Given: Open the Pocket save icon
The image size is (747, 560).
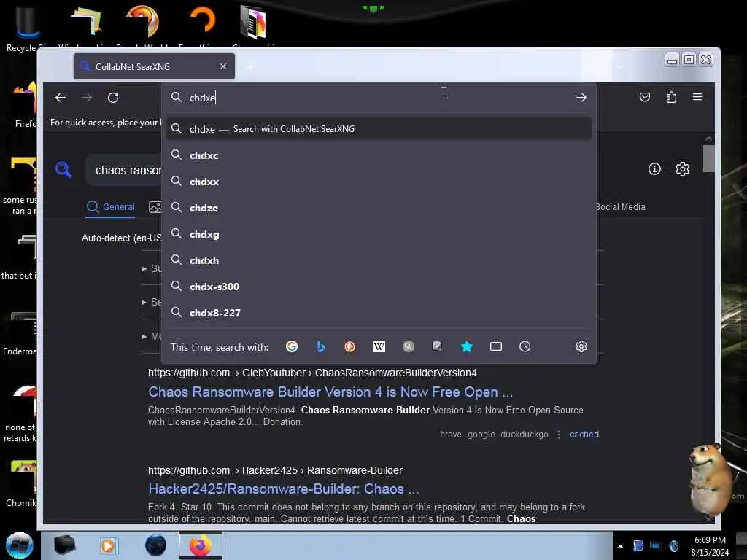Looking at the screenshot, I should (645, 97).
